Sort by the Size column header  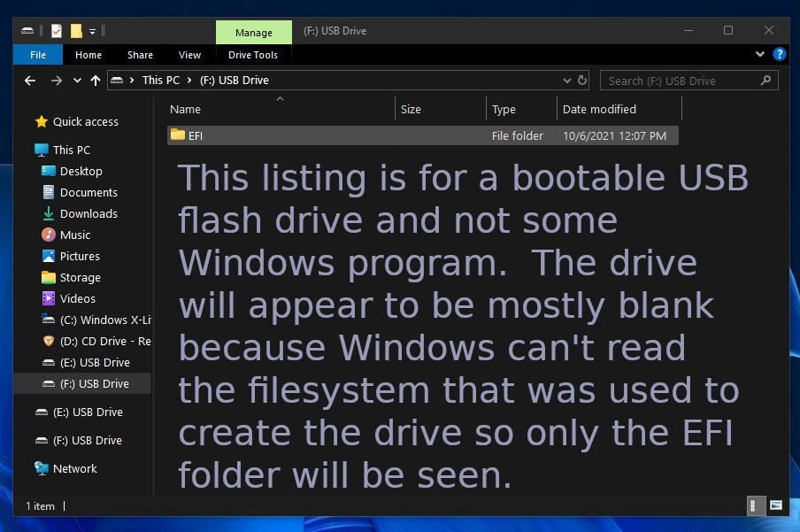pos(441,109)
